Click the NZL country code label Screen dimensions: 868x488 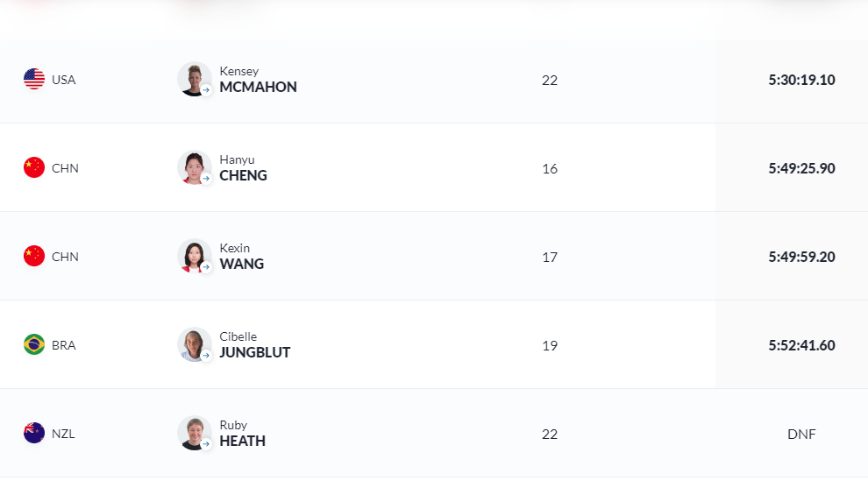63,434
